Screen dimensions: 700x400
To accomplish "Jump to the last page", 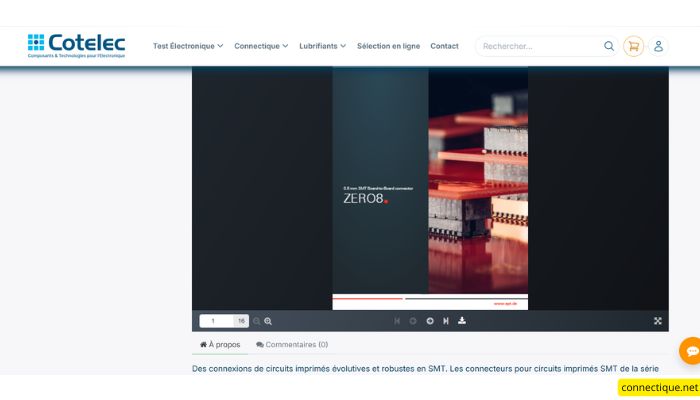I will 446,321.
